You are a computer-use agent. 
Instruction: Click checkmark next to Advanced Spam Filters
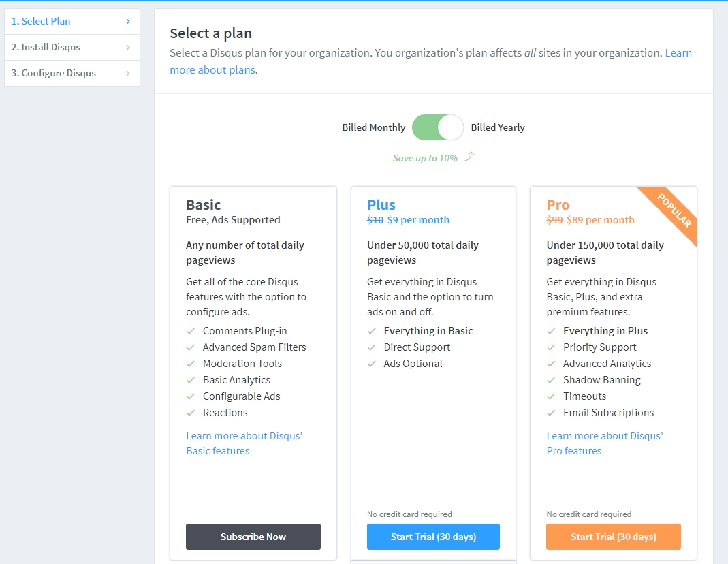click(x=191, y=347)
